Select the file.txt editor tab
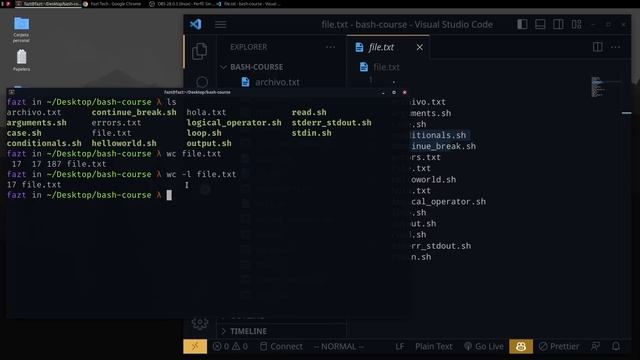The height and width of the screenshot is (360, 640). (x=388, y=47)
